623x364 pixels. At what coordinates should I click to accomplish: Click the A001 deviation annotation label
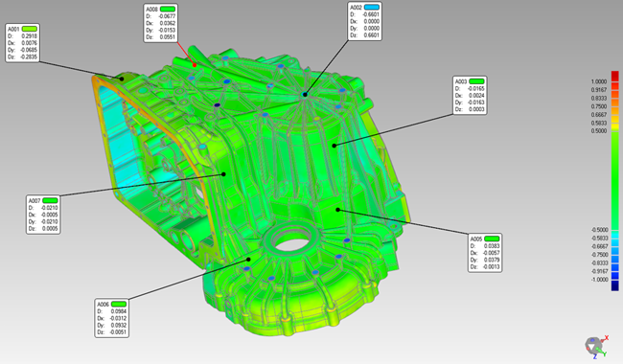pos(23,43)
